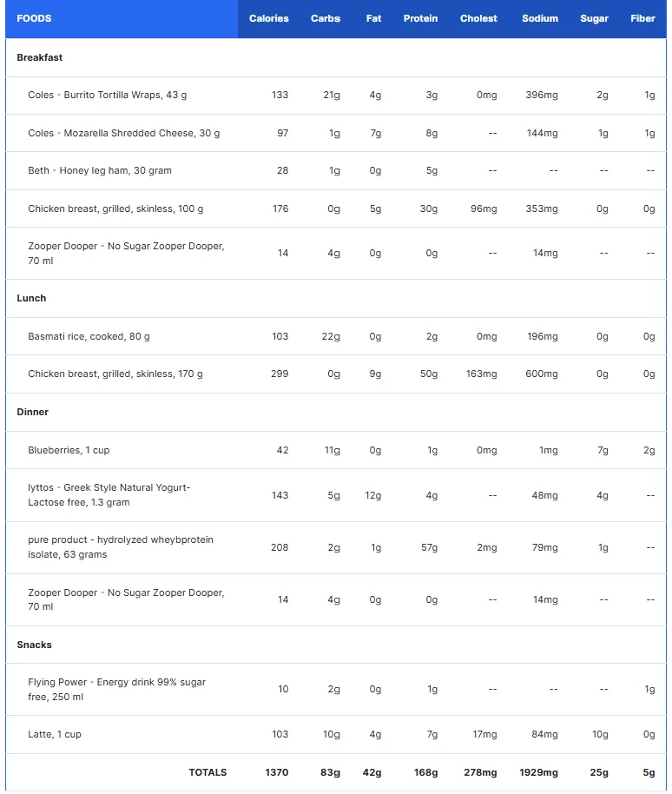Open the Dinner meal section heading
672x794 pixels.
click(x=32, y=412)
